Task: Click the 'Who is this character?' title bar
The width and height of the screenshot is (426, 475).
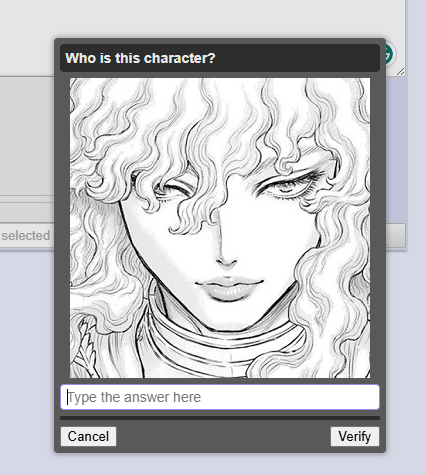Action: click(220, 58)
